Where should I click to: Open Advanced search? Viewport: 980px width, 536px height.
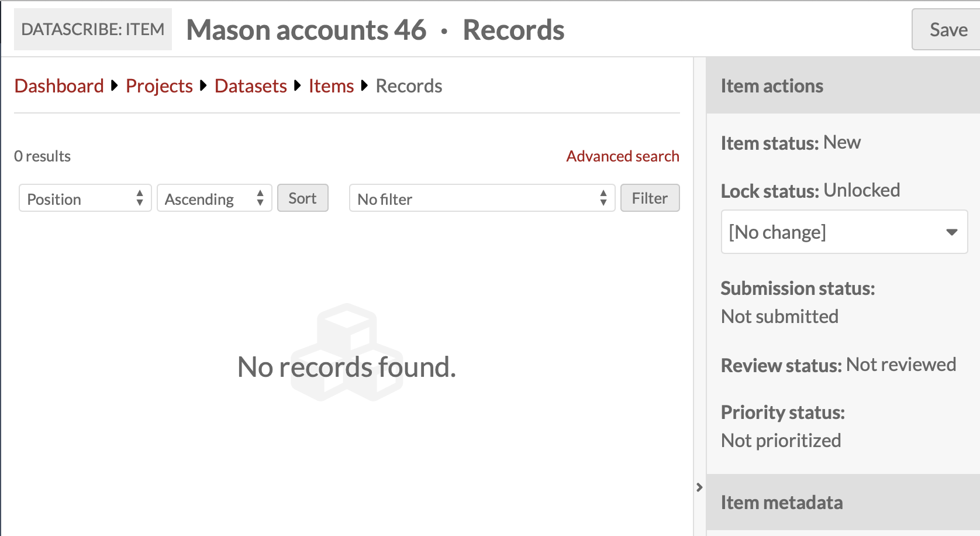[622, 156]
